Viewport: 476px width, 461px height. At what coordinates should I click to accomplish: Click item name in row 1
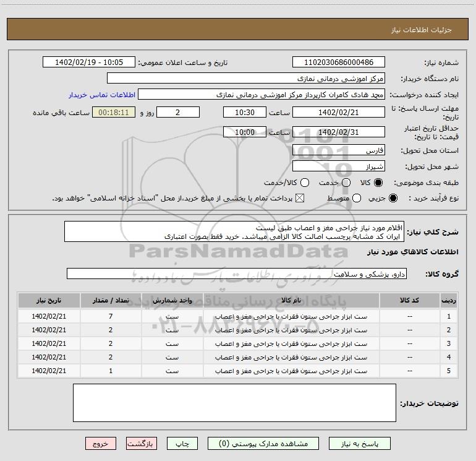tap(291, 316)
